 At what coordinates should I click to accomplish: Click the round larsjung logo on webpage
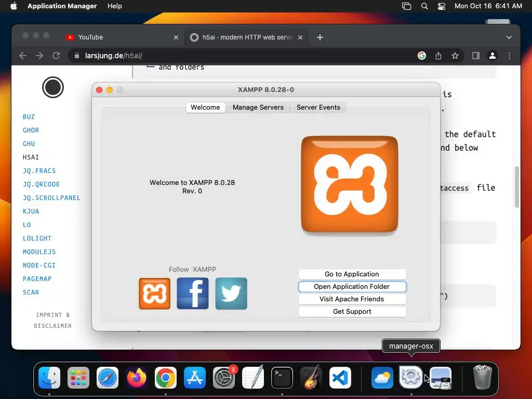[x=53, y=87]
